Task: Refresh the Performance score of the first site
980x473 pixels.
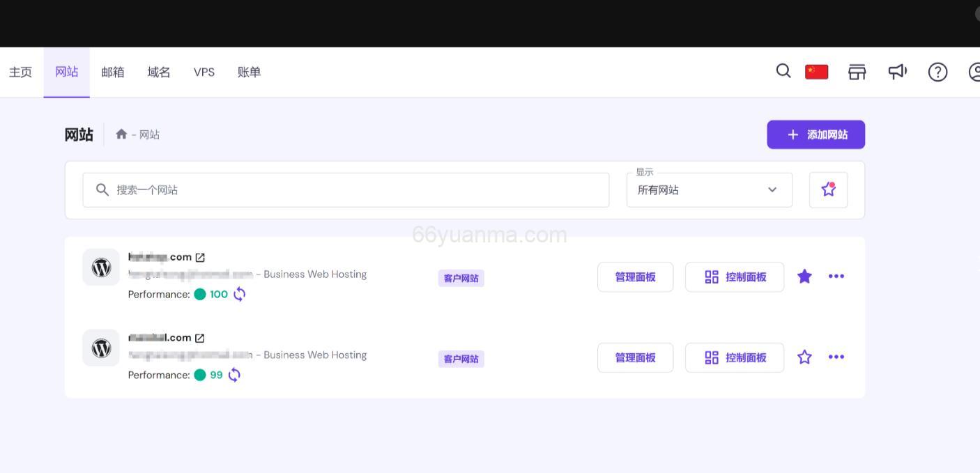Action: 238,294
